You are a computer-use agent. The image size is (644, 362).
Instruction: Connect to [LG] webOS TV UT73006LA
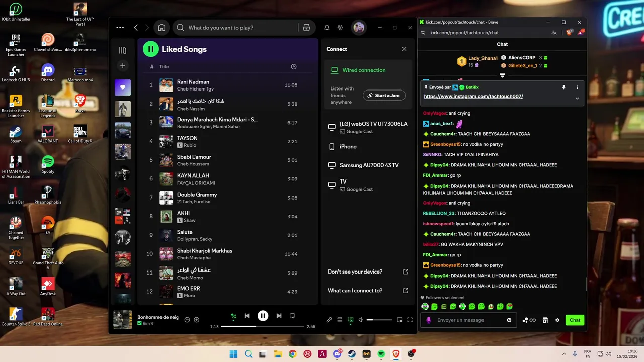pyautogui.click(x=367, y=127)
